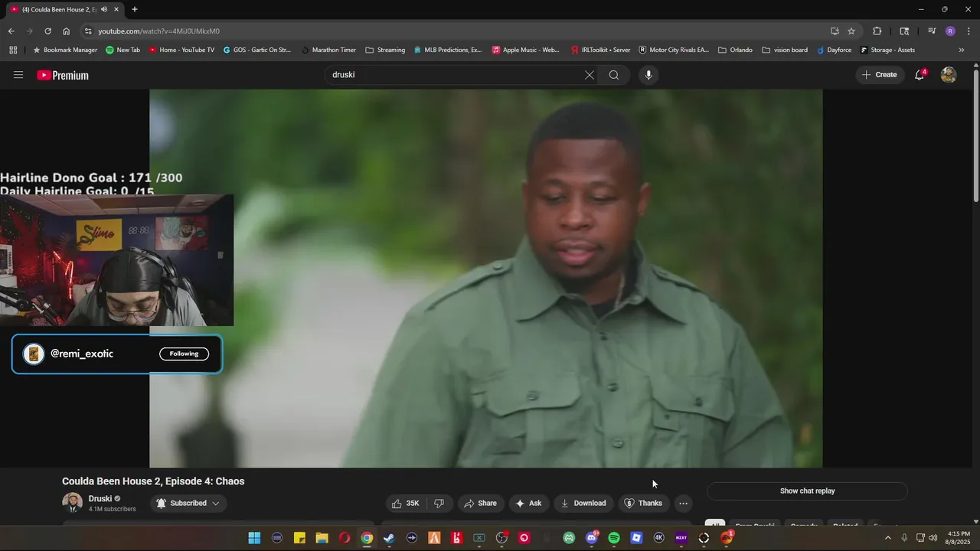Open Opera browser from the taskbar
Screen dimensions: 980x551
[x=345, y=538]
